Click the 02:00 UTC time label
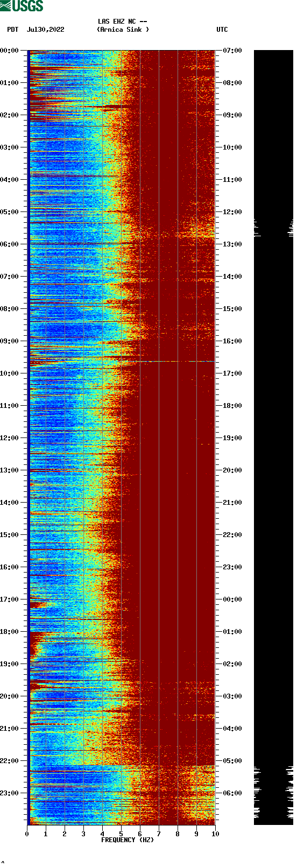This screenshot has height=868, width=297. (x=232, y=664)
